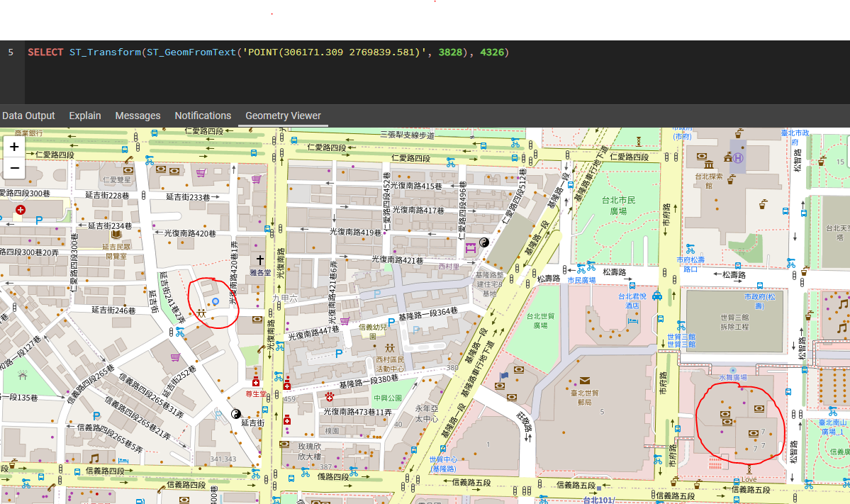Zoom out on the map
Image resolution: width=850 pixels, height=504 pixels.
[x=14, y=168]
